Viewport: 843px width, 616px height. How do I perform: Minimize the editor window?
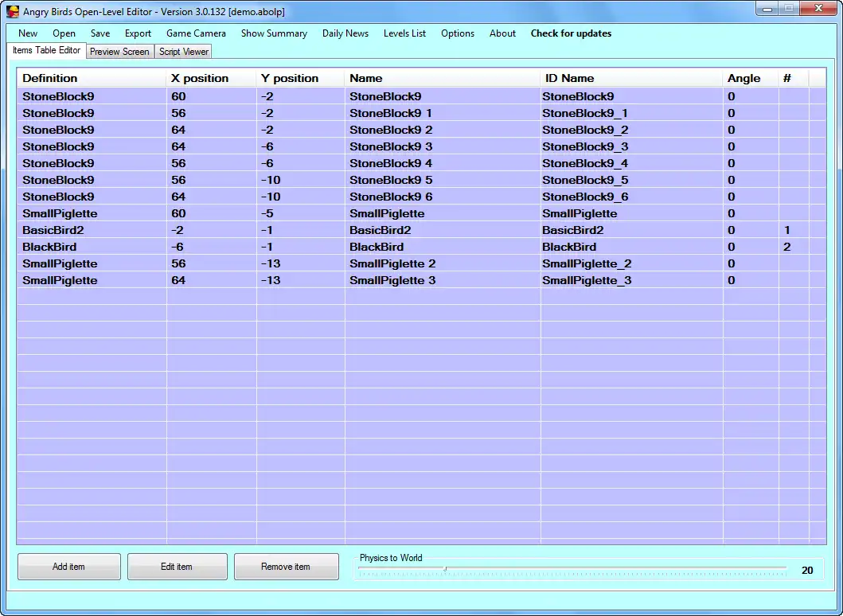767,9
